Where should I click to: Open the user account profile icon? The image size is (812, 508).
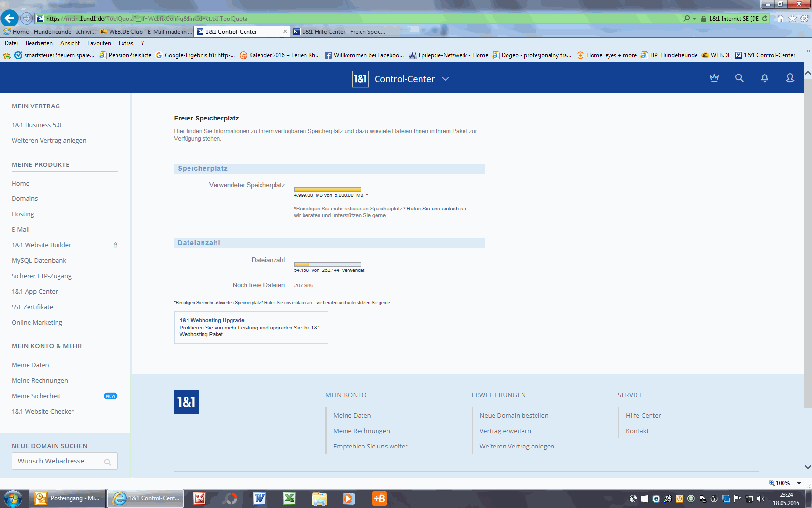(790, 78)
